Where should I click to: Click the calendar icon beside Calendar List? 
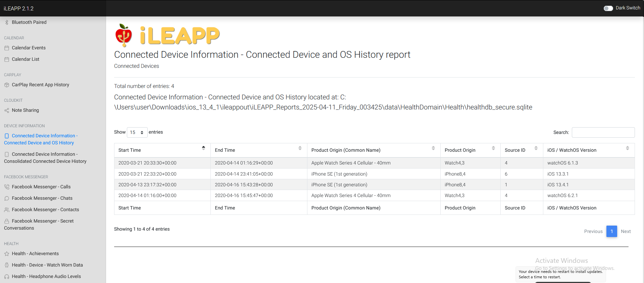[7, 59]
